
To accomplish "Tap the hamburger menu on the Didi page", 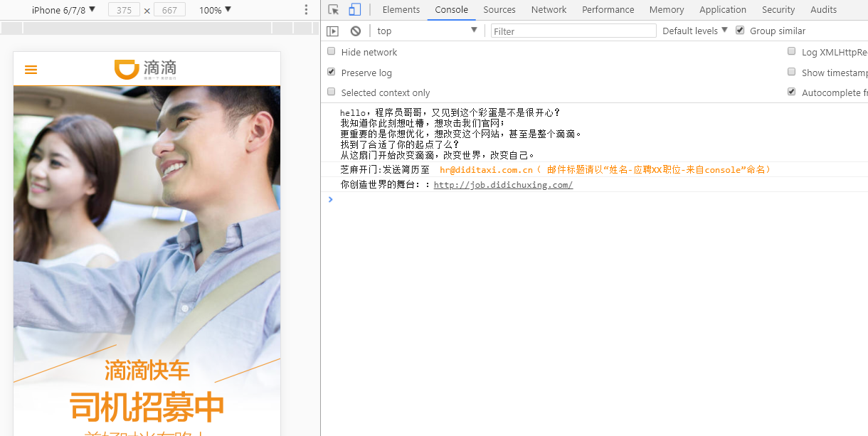I will pos(31,69).
